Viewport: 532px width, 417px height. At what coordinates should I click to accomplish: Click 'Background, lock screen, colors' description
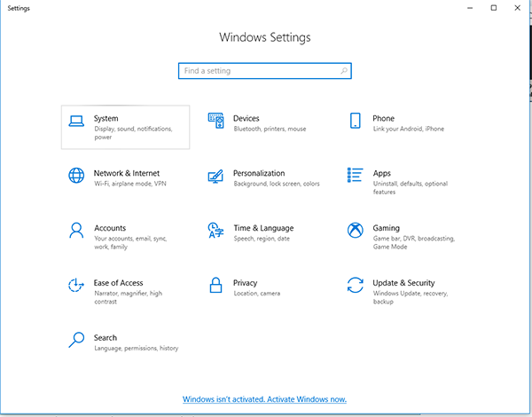point(277,184)
